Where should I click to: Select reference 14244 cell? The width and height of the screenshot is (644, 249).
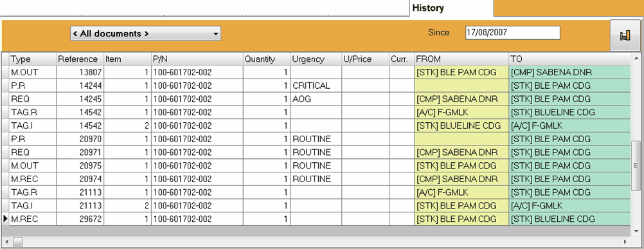pos(80,86)
